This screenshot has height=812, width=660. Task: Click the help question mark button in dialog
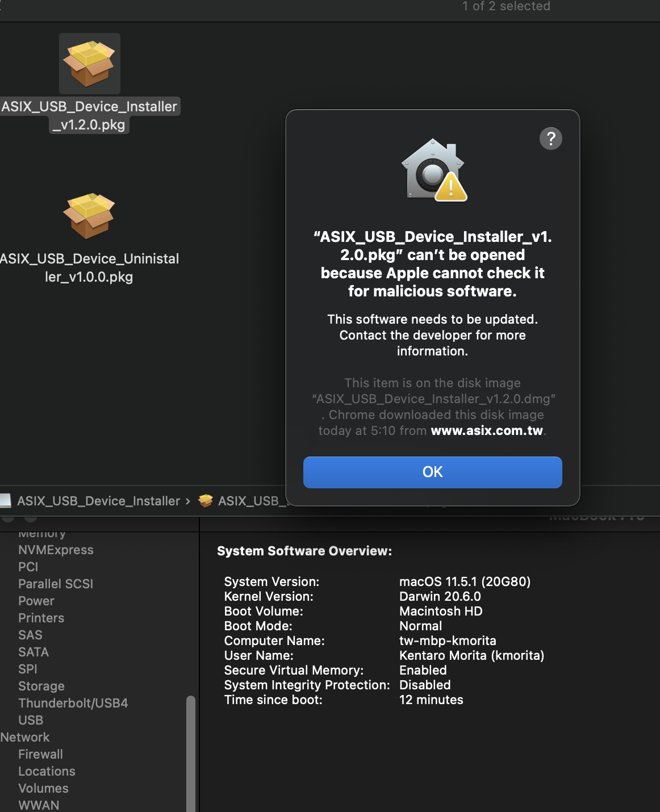pos(550,139)
